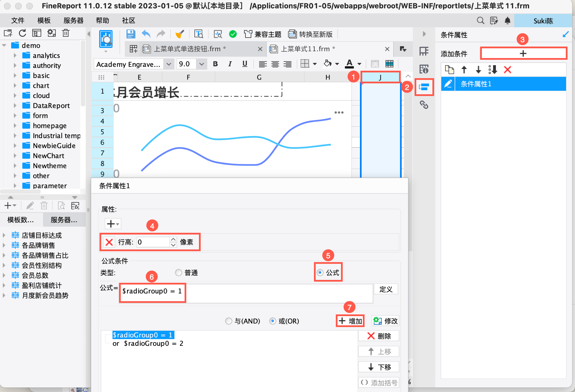This screenshot has height=392, width=575.
Task: Open the 服务器 menu
Action: [73, 21]
